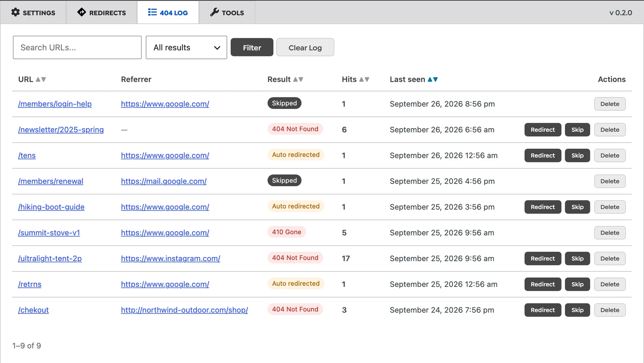Image resolution: width=644 pixels, height=363 pixels.
Task: Open the /newsletter/2025-spring link
Action: point(61,130)
